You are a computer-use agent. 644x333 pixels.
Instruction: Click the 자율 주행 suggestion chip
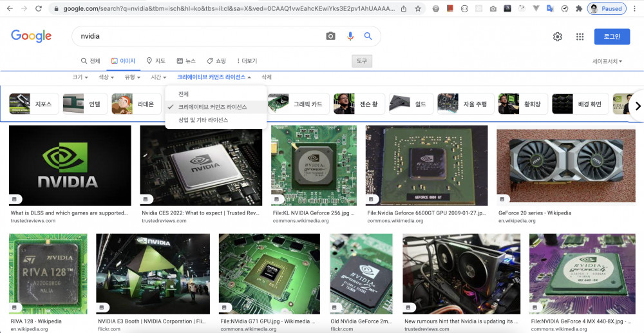(x=466, y=104)
